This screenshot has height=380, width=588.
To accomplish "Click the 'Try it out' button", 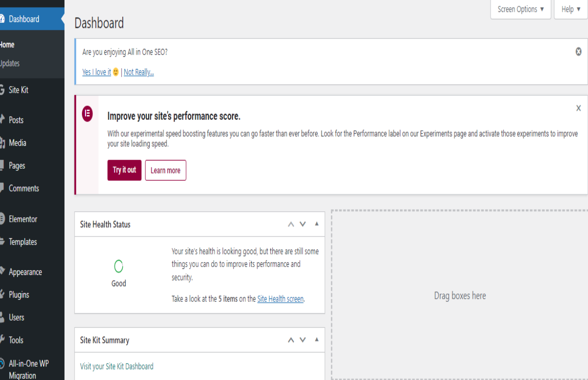I will point(124,170).
